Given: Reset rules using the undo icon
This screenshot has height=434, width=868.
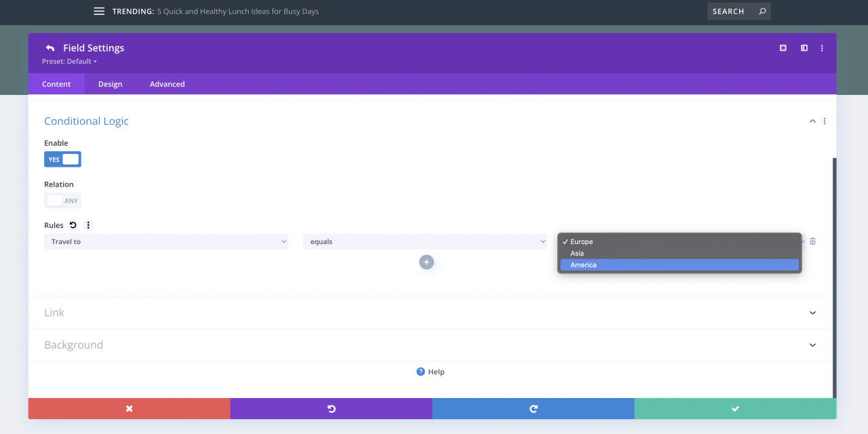Looking at the screenshot, I should 73,225.
